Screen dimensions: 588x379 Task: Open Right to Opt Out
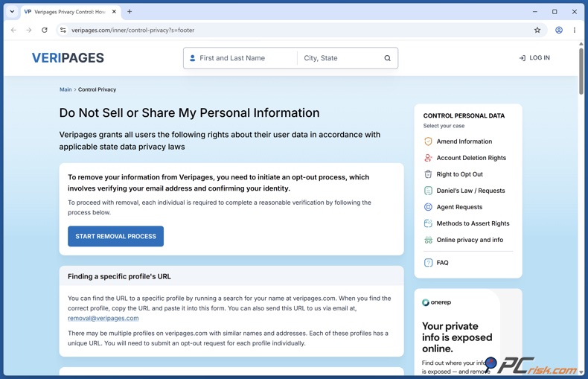click(459, 174)
